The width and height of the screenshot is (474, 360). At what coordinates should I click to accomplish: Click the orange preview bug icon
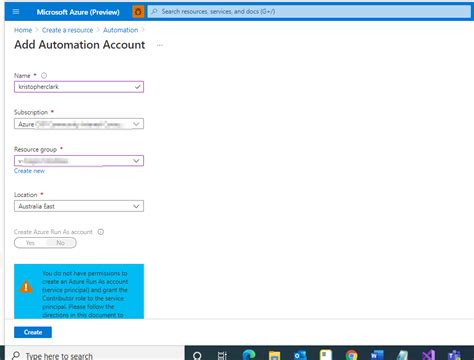[138, 12]
